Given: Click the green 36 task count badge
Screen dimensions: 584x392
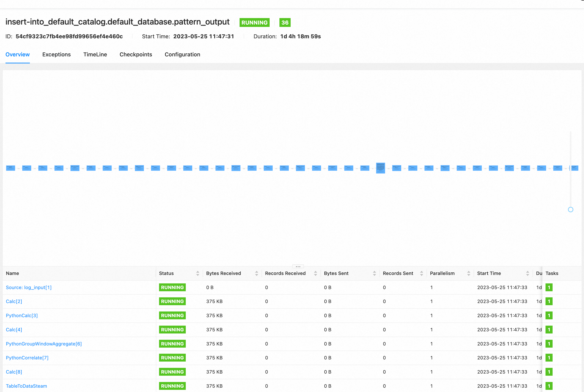Looking at the screenshot, I should [285, 23].
